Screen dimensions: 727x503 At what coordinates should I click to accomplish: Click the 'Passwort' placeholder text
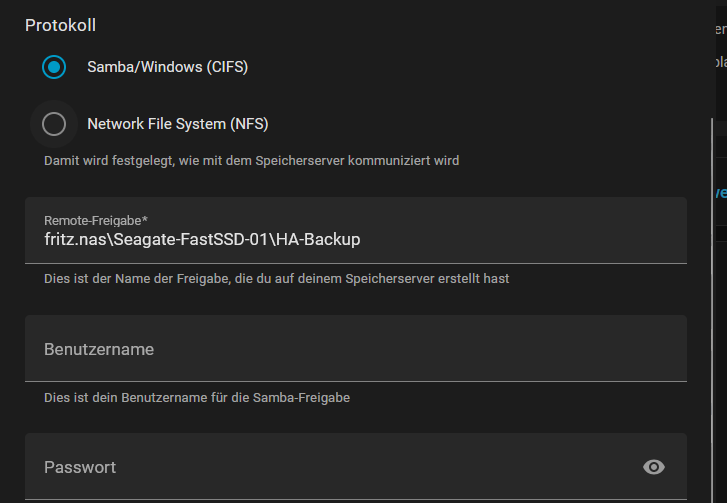[x=80, y=467]
